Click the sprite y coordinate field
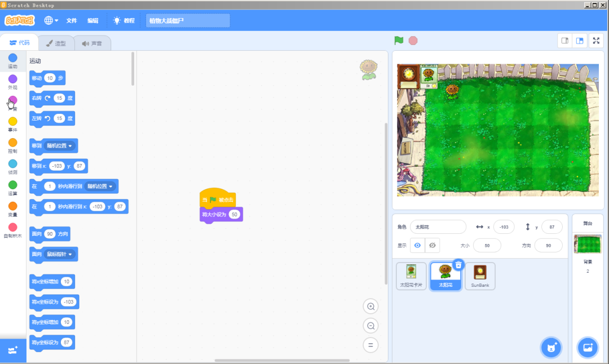 (552, 227)
